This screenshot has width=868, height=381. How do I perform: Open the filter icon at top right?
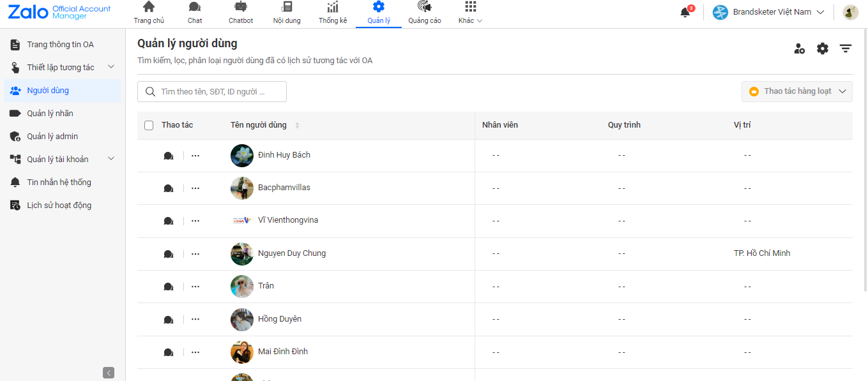point(846,49)
